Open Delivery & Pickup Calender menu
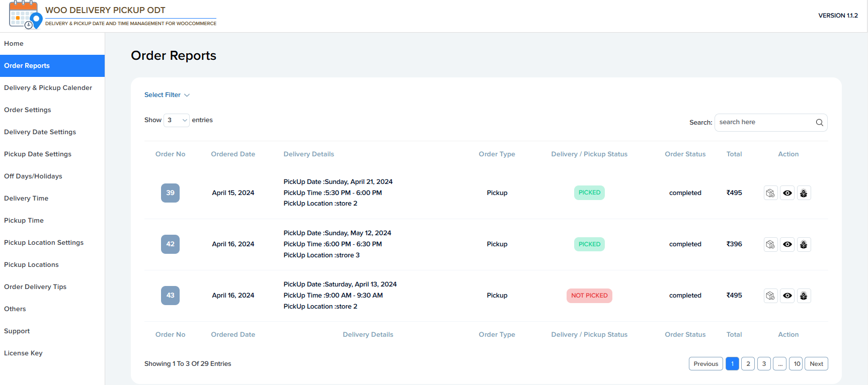 [x=48, y=88]
